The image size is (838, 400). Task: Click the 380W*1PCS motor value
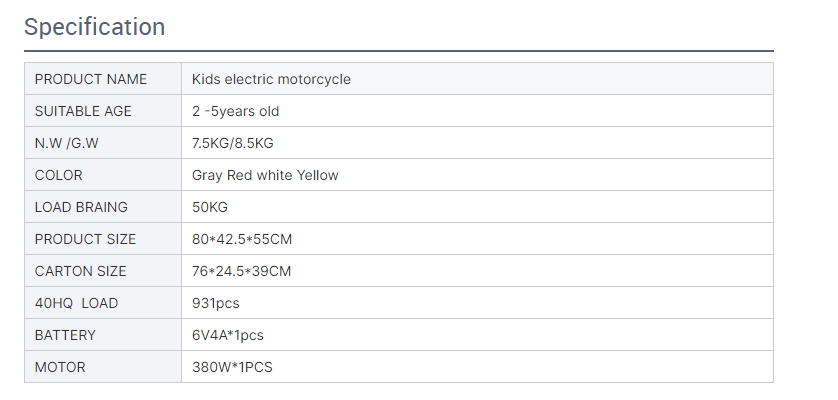click(x=232, y=367)
